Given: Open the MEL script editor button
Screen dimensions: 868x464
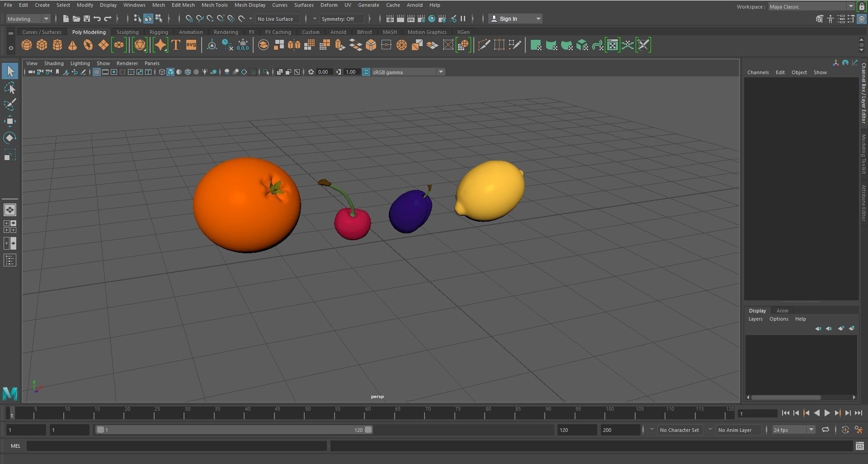Looking at the screenshot, I should pyautogui.click(x=859, y=446).
